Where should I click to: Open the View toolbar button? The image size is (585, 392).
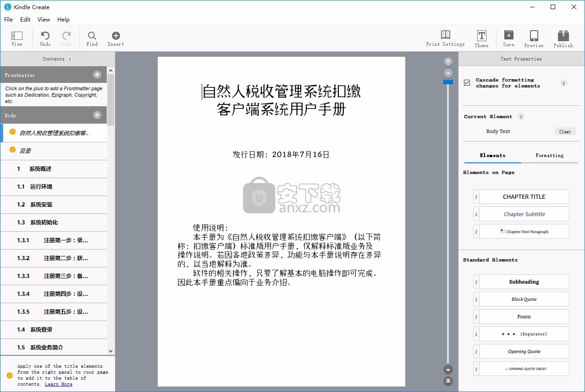pyautogui.click(x=17, y=38)
